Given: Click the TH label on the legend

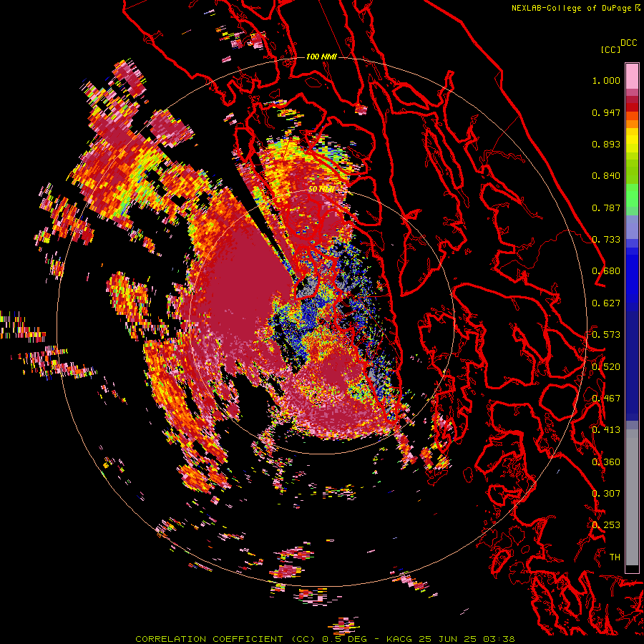Looking at the screenshot, I should tap(615, 557).
